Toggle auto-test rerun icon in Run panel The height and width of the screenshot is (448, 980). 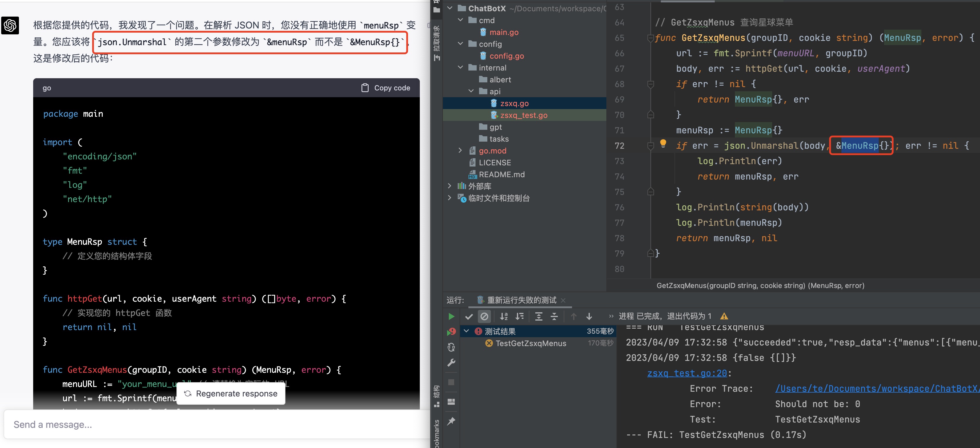click(451, 347)
